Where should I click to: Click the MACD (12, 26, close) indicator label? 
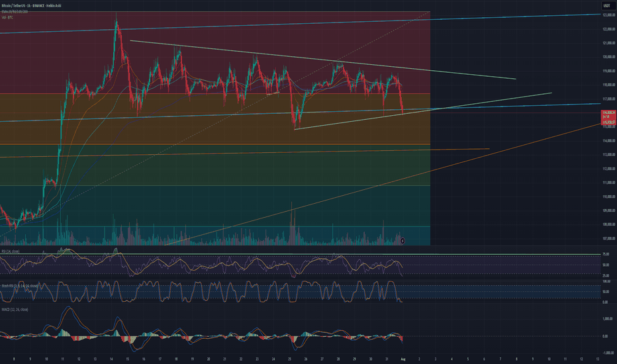[x=15, y=309]
